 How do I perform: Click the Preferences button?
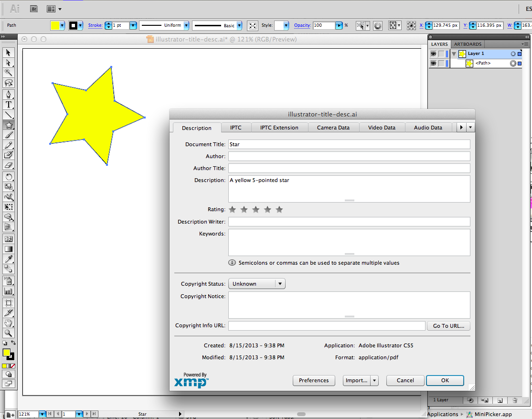coord(314,380)
